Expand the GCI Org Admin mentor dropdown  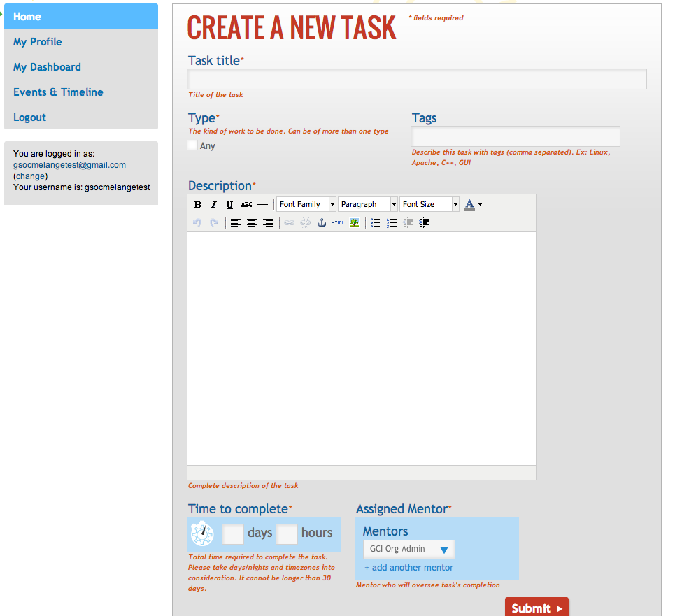pyautogui.click(x=443, y=550)
